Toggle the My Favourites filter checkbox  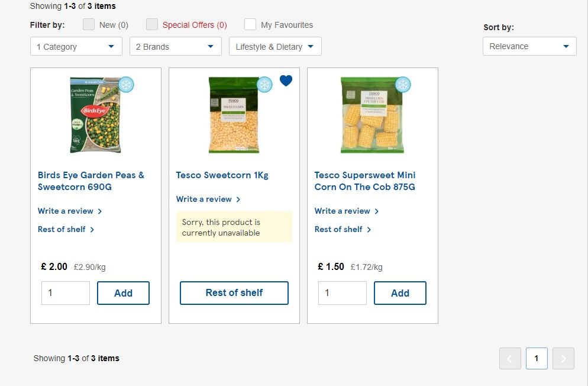[250, 24]
